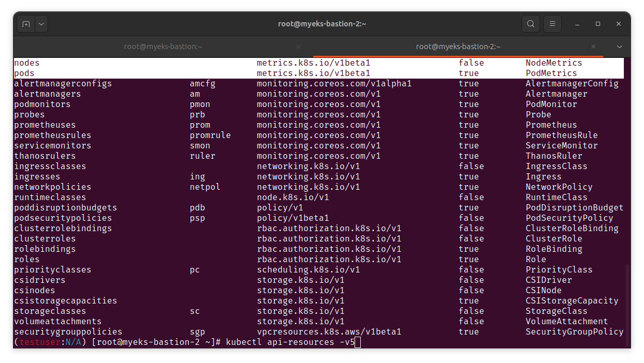The width and height of the screenshot is (644, 363).
Task: Click the 'amcfg' shortname
Action: (x=203, y=83)
